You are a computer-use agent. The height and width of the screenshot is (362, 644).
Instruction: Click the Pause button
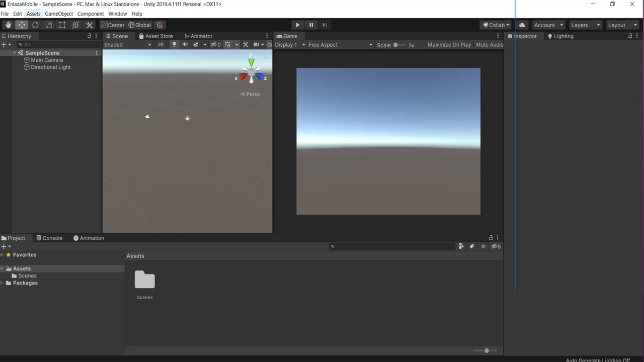tap(311, 25)
